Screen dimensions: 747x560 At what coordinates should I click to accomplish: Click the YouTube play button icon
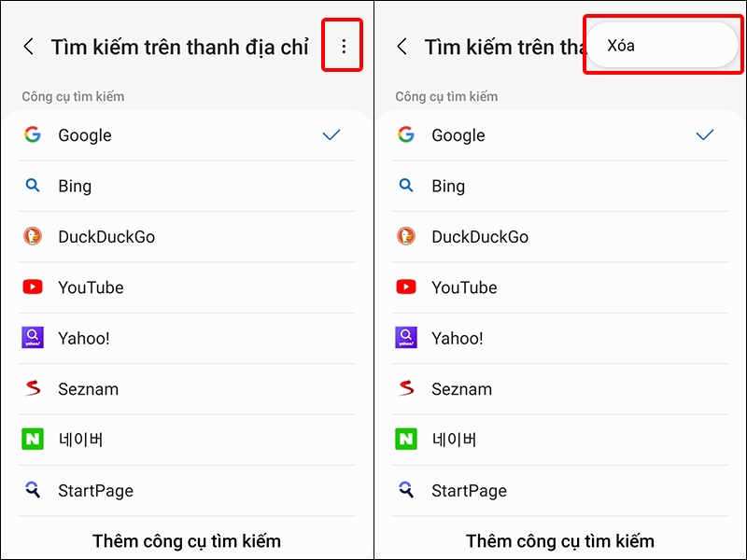coord(32,287)
